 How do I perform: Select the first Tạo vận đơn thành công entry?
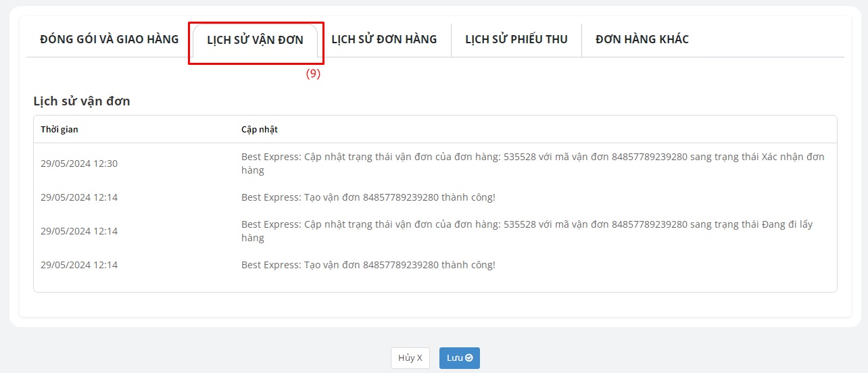368,197
